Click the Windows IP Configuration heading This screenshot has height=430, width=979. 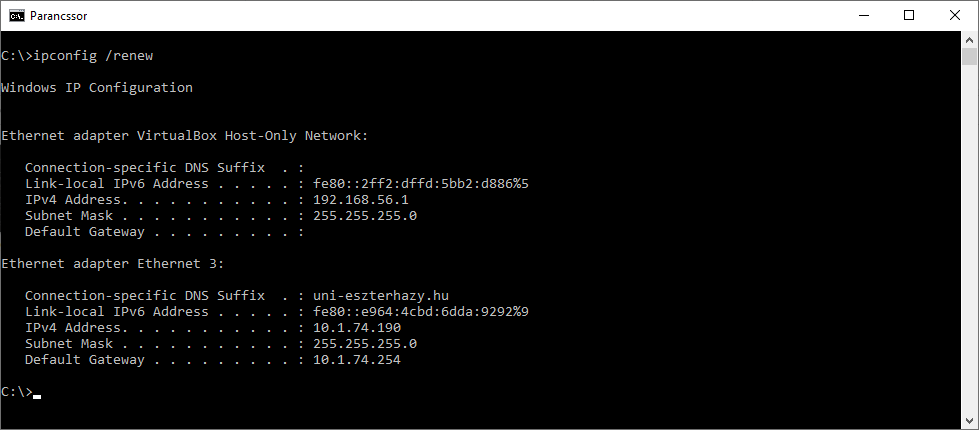(x=97, y=88)
